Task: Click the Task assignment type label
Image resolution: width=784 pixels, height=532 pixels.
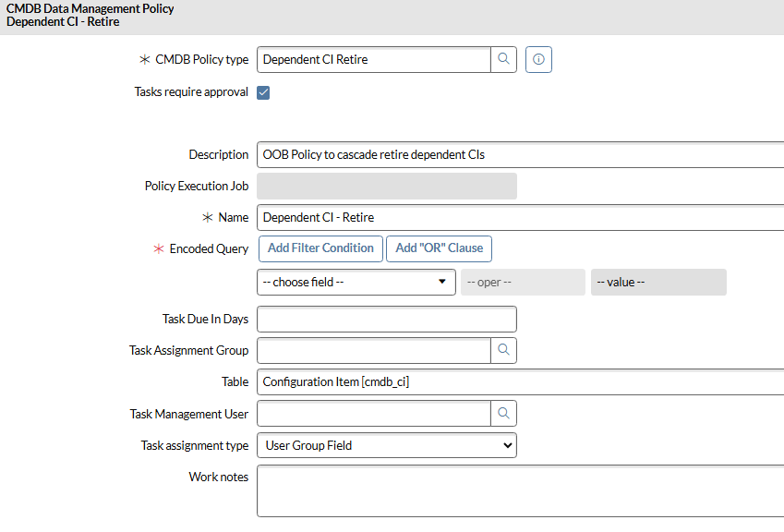Action: click(195, 445)
